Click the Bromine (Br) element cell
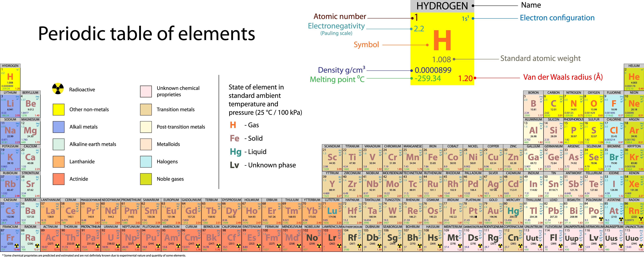 [x=614, y=158]
